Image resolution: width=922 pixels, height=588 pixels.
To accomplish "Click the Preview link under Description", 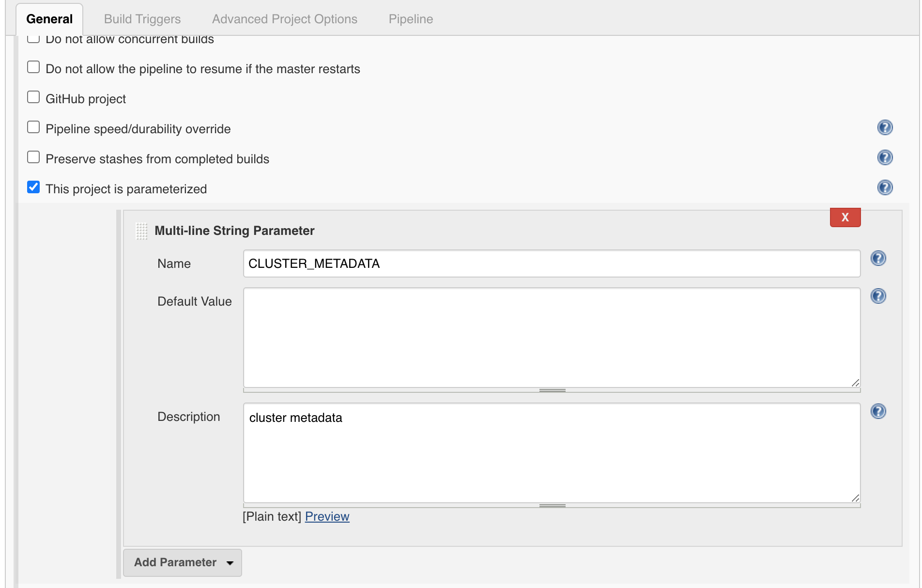I will pyautogui.click(x=327, y=517).
